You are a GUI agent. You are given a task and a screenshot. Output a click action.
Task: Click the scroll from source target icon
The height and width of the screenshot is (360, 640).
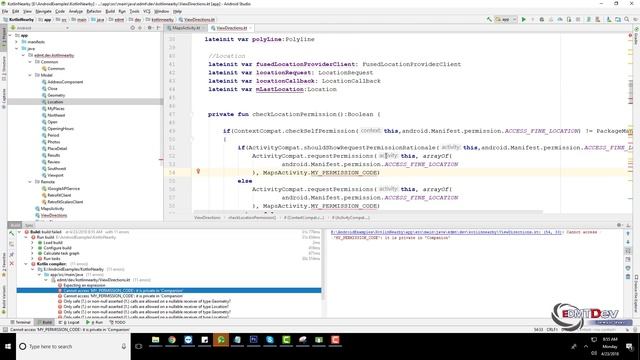(133, 28)
